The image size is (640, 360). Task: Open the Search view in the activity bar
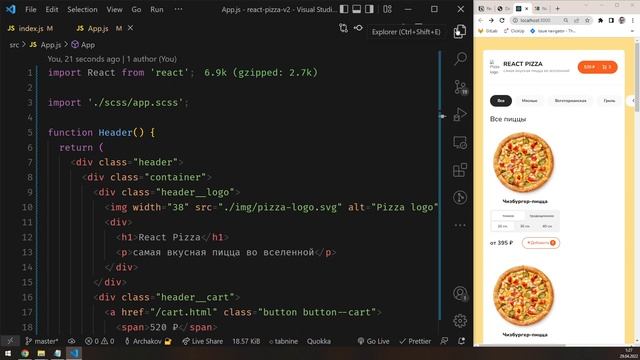(x=460, y=59)
